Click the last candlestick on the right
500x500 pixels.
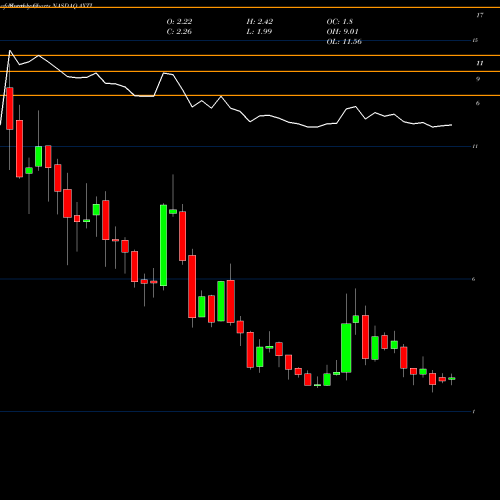pyautogui.click(x=452, y=379)
